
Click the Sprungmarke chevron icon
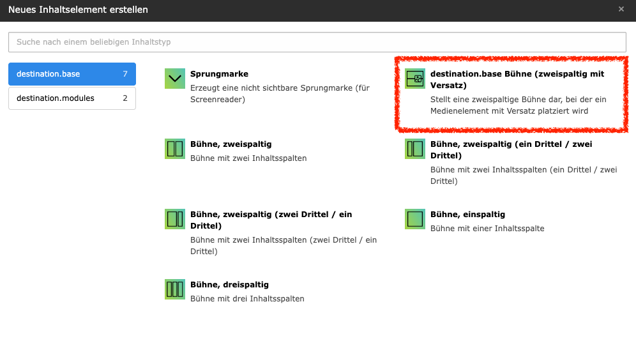(174, 79)
